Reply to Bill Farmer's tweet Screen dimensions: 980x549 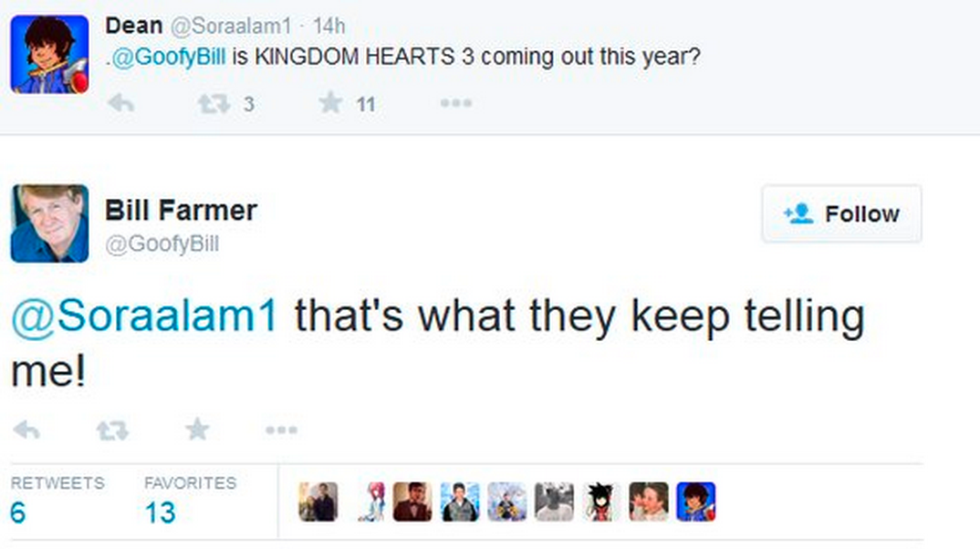click(26, 429)
